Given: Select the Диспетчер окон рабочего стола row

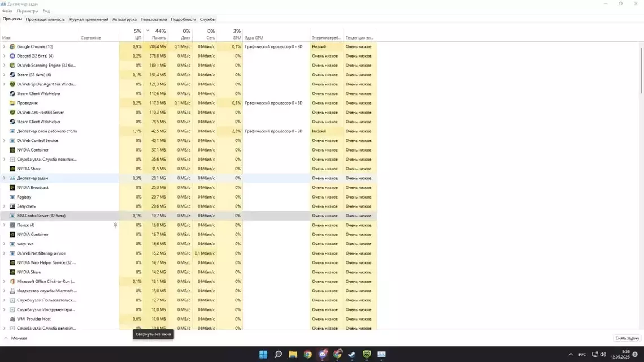Looking at the screenshot, I should (189, 131).
